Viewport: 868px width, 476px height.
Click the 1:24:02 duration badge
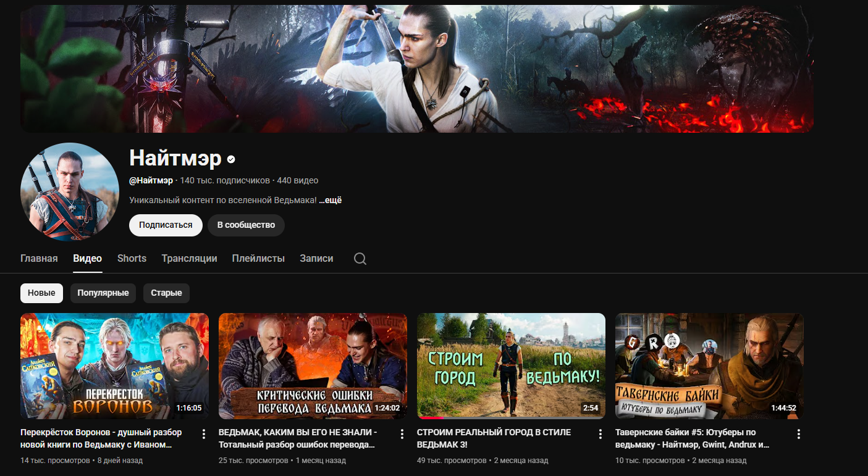coord(387,408)
